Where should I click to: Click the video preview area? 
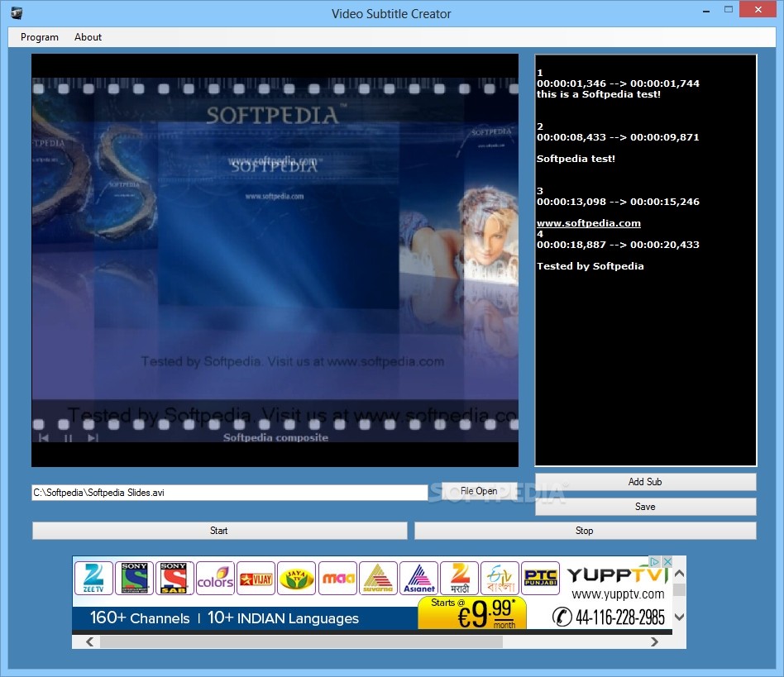point(275,260)
